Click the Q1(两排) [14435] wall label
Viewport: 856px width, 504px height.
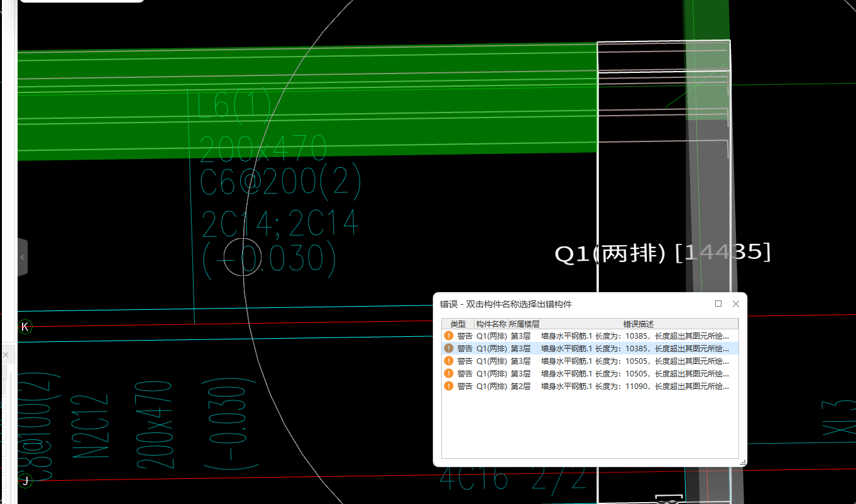click(662, 253)
